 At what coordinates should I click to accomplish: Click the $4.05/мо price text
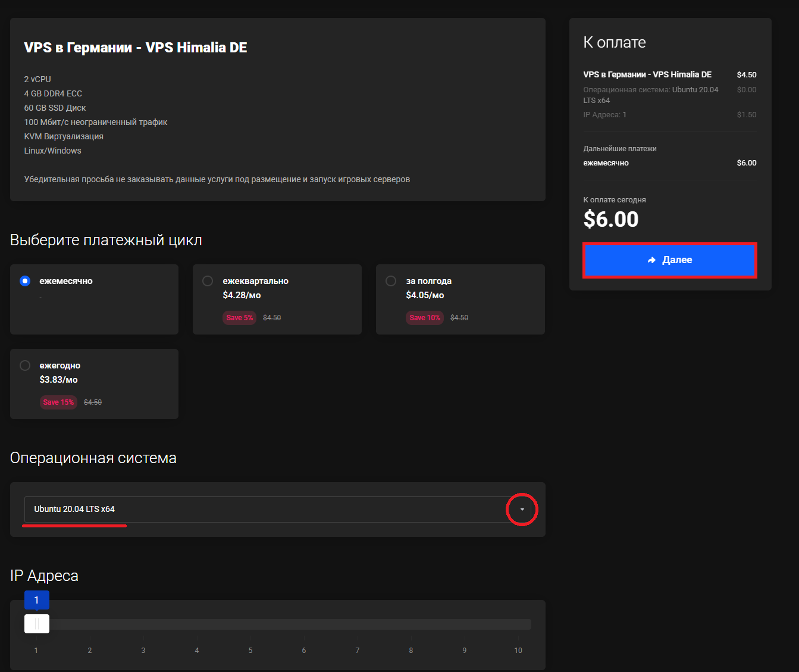click(x=425, y=295)
